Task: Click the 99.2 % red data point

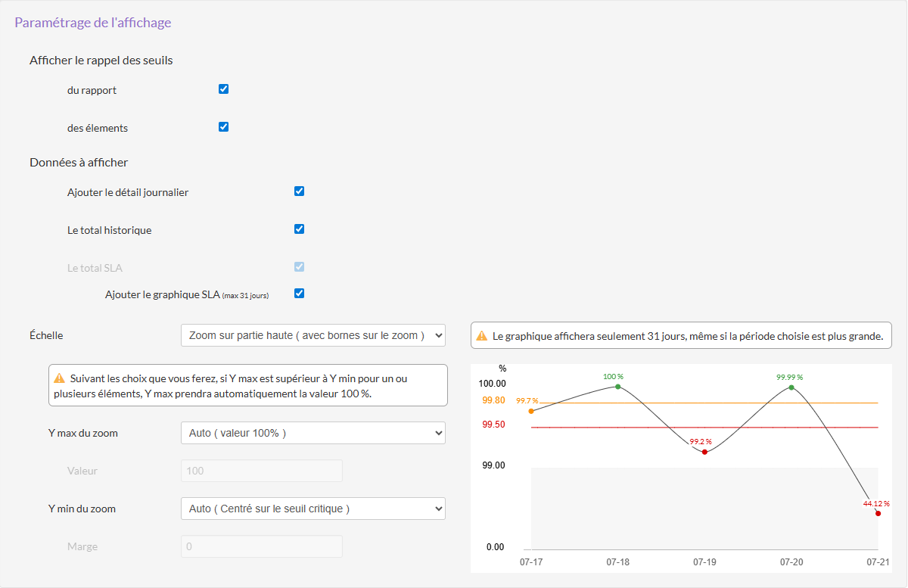Action: coord(704,452)
